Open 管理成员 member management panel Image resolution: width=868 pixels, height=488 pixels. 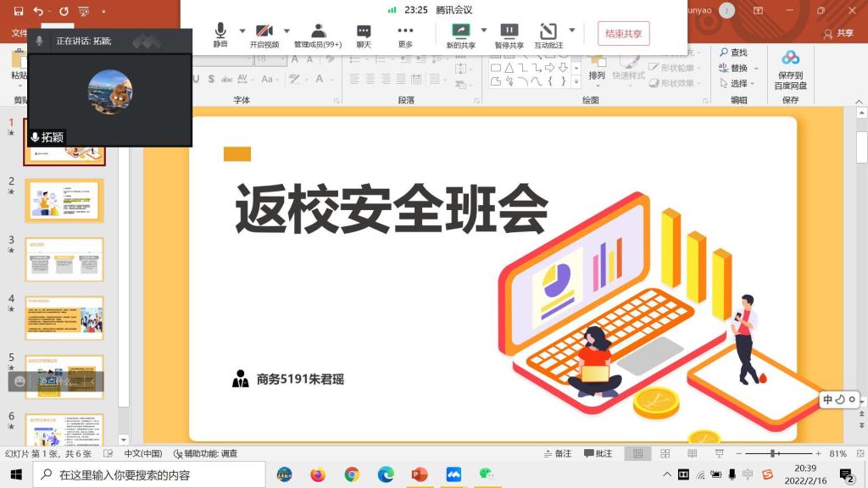(x=318, y=34)
